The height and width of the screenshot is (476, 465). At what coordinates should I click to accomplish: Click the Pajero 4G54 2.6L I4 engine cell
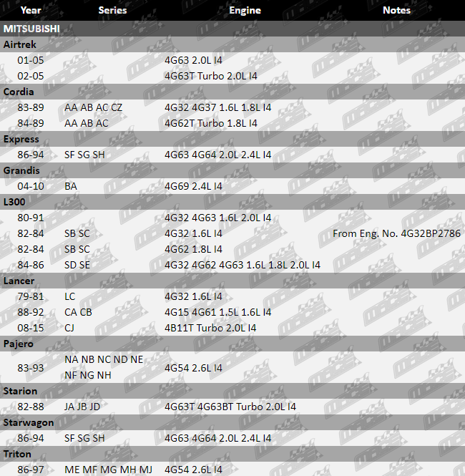point(193,368)
